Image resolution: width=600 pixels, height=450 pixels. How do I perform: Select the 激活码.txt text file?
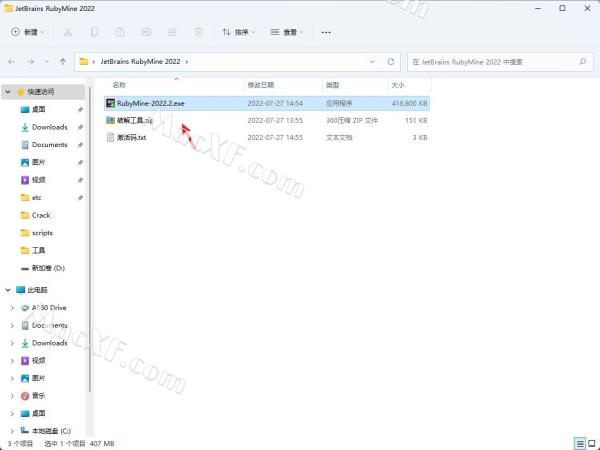point(267,137)
